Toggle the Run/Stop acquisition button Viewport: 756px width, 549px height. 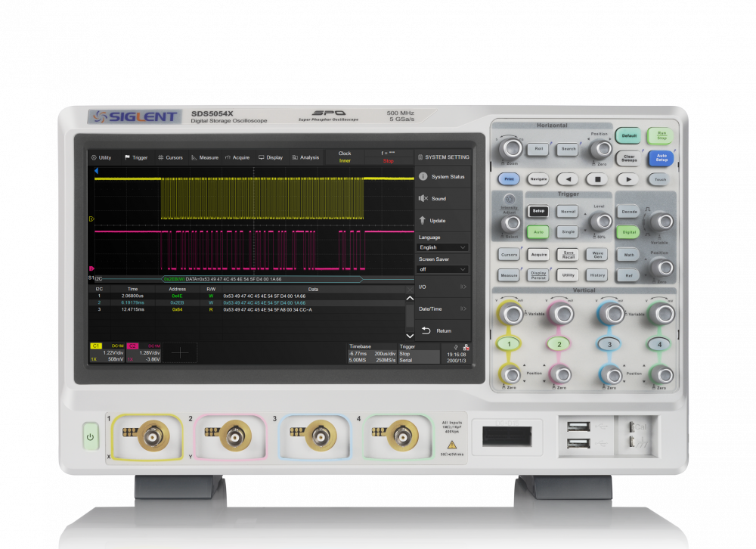[x=661, y=136]
